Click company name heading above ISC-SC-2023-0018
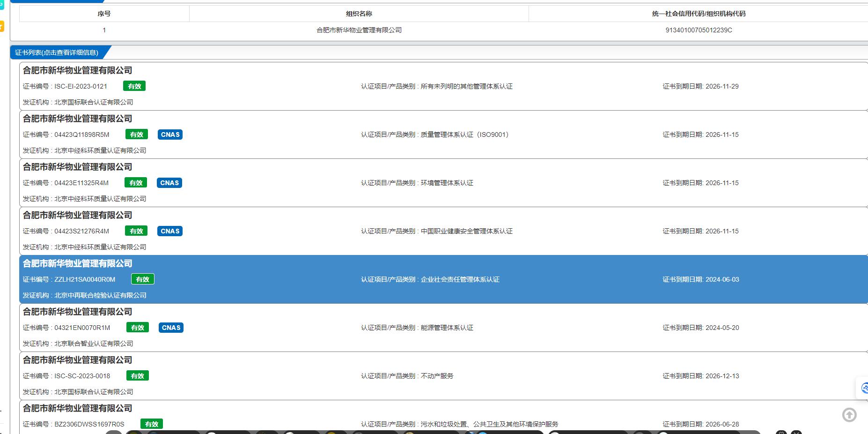 [x=78, y=360]
